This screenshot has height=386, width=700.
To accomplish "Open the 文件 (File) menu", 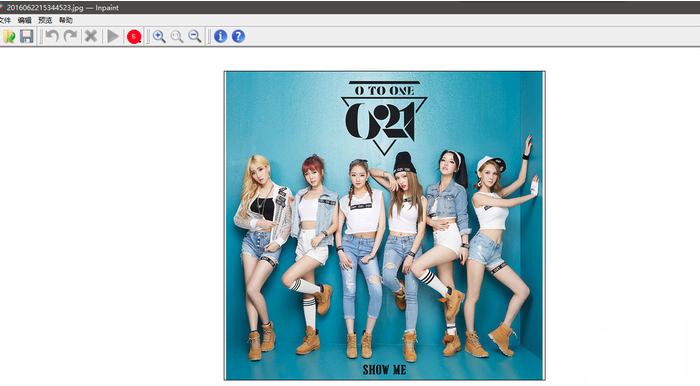I will tap(5, 20).
